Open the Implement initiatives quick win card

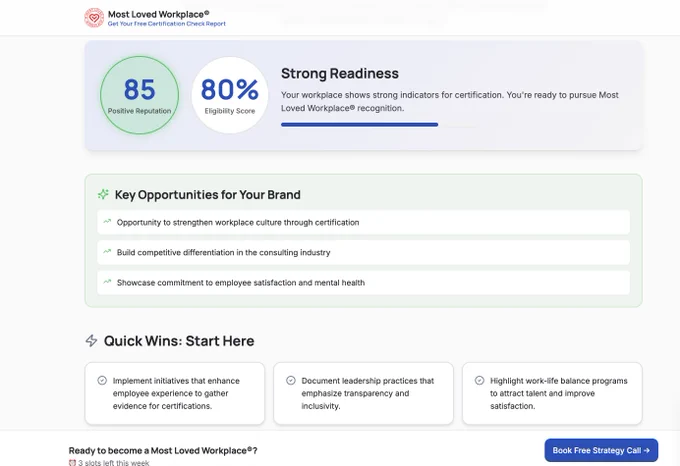175,393
